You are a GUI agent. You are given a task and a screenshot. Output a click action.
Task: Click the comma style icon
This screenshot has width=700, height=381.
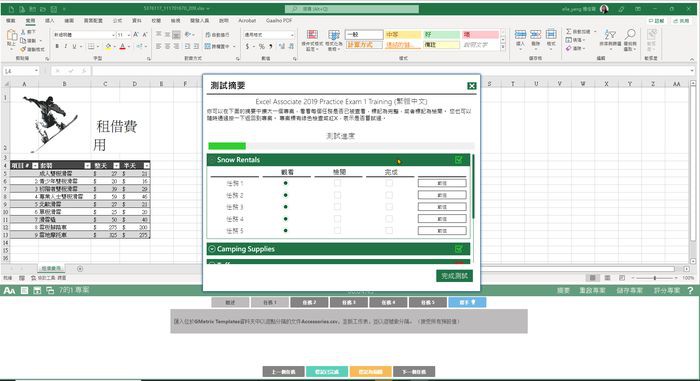coord(271,46)
